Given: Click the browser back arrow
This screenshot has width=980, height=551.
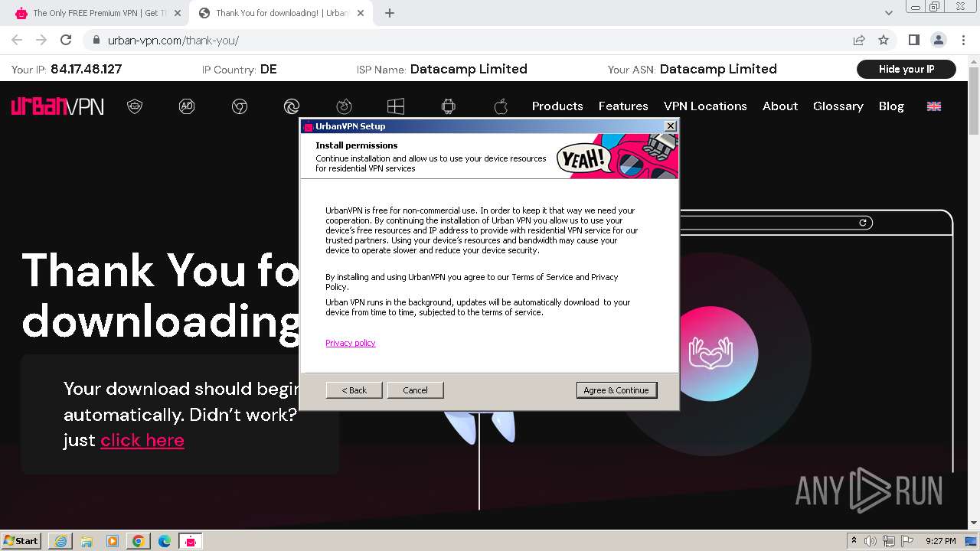Looking at the screenshot, I should [17, 40].
